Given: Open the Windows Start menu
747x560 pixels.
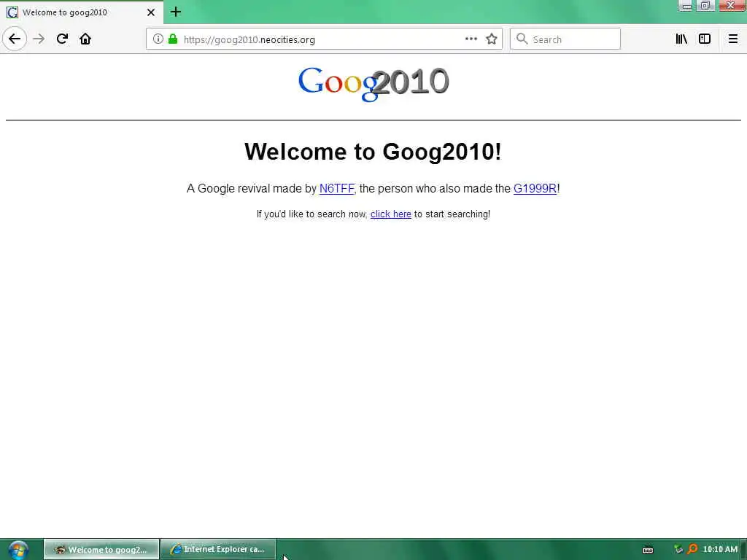Looking at the screenshot, I should pos(18,550).
